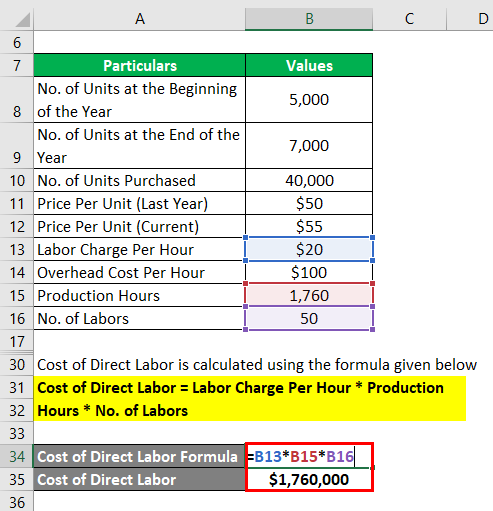Select the 1,760 value cell
Image resolution: width=493 pixels, height=511 pixels.
pyautogui.click(x=309, y=295)
